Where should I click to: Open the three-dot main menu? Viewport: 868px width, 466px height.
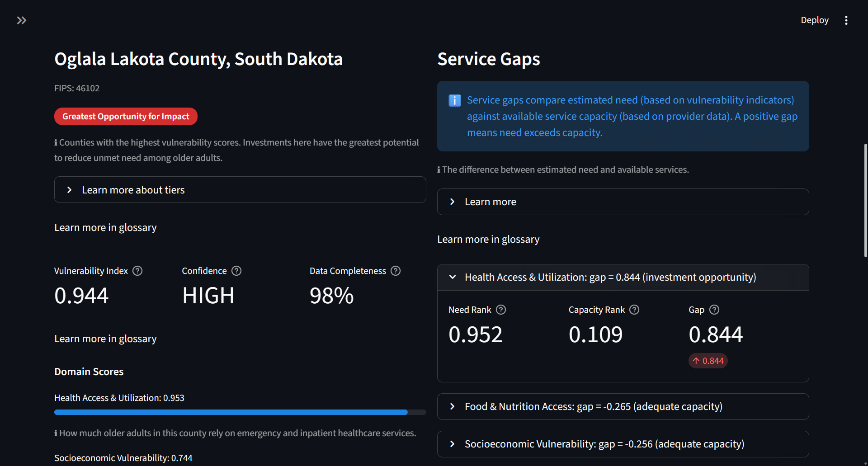point(846,20)
